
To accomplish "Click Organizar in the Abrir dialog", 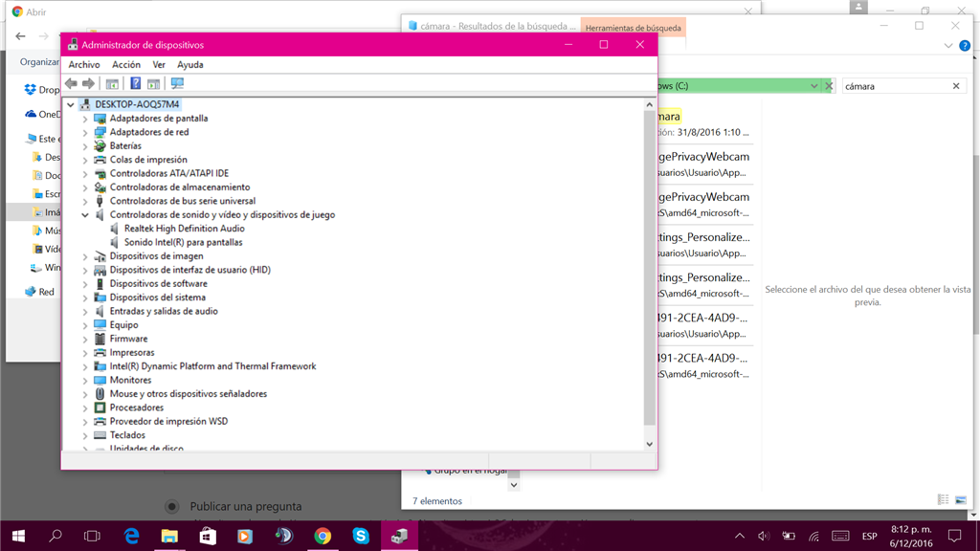I will pos(39,62).
